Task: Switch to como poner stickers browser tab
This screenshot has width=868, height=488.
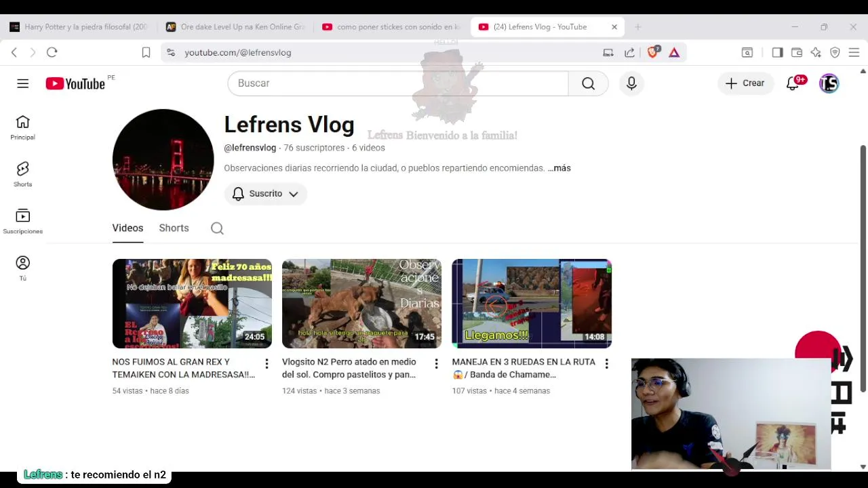Action: (392, 27)
